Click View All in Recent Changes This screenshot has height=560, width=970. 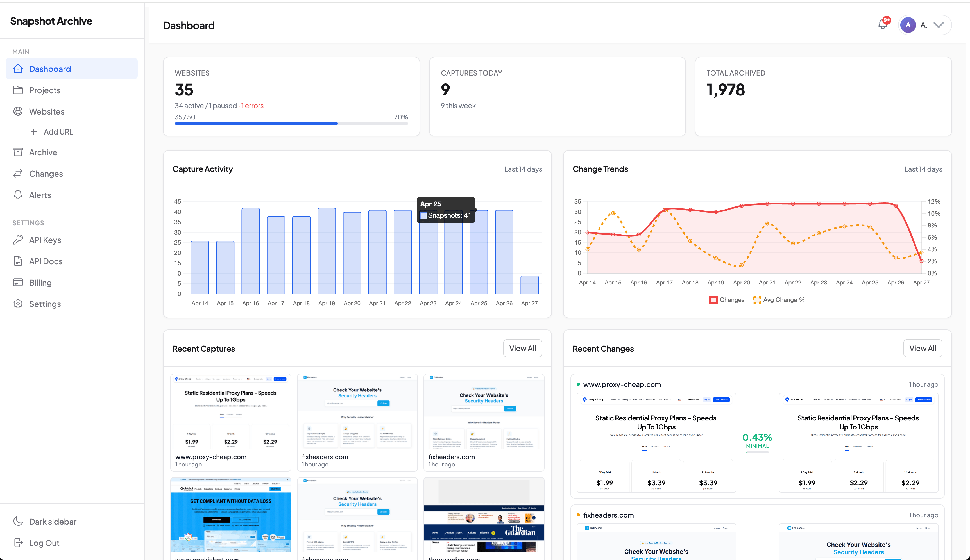[922, 348]
